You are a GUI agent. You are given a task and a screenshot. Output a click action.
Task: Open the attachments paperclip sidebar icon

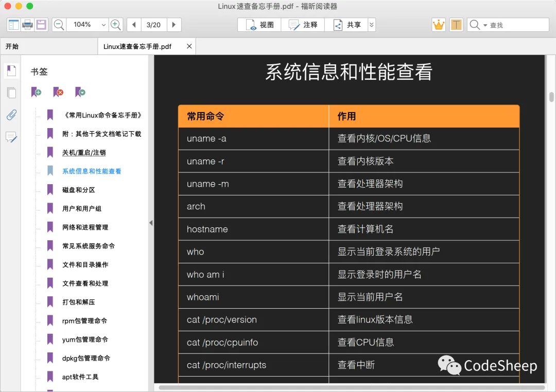11,115
